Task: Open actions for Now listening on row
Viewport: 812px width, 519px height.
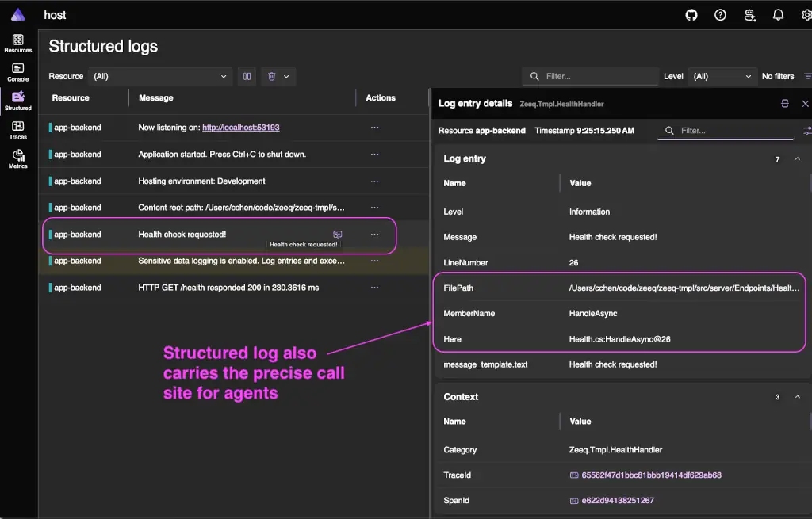Action: tap(374, 128)
